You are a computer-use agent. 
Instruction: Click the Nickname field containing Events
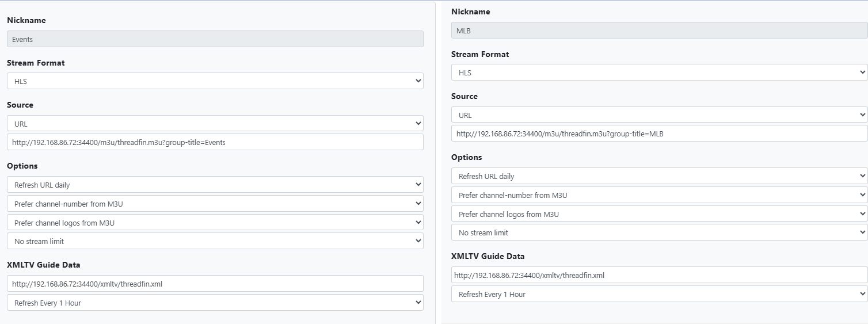(215, 39)
